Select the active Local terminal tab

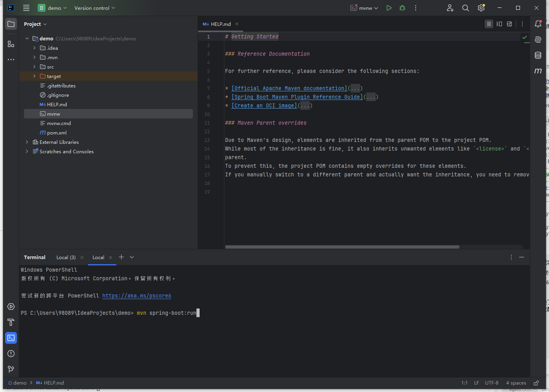click(98, 257)
